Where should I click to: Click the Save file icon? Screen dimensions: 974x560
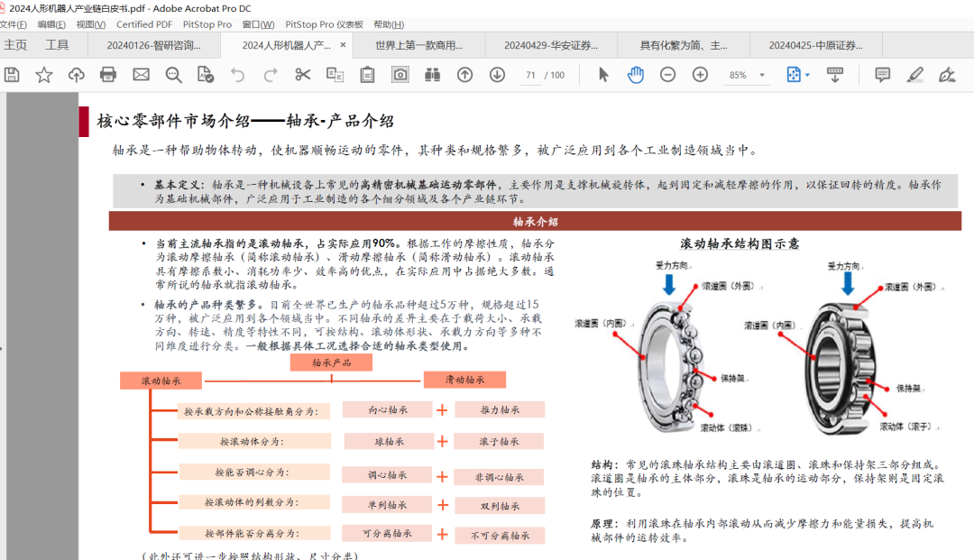pyautogui.click(x=12, y=75)
